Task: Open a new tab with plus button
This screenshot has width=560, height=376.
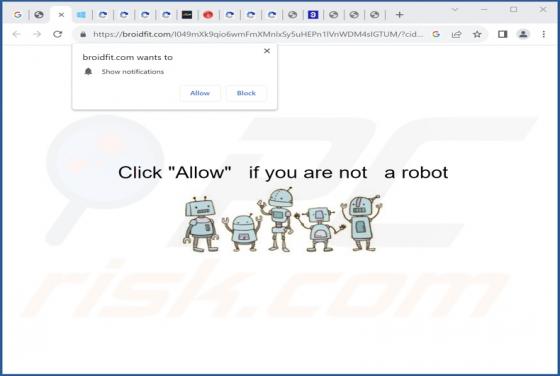Action: [x=400, y=15]
